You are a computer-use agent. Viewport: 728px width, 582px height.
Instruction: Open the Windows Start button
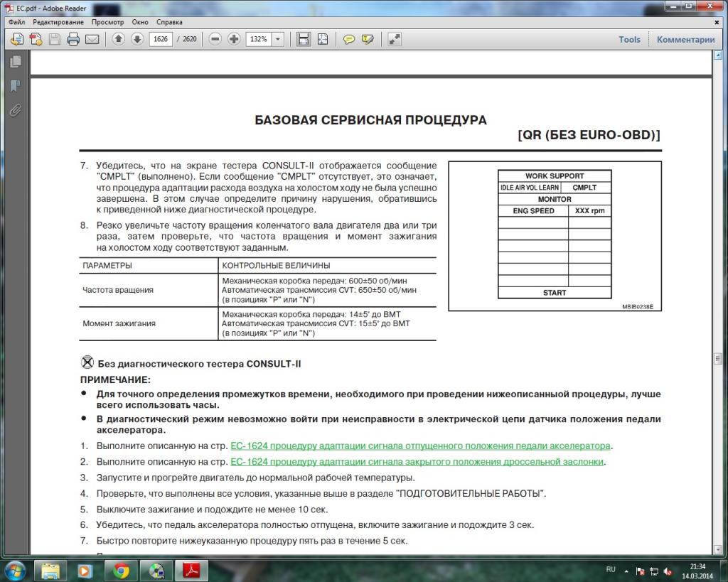click(x=15, y=571)
